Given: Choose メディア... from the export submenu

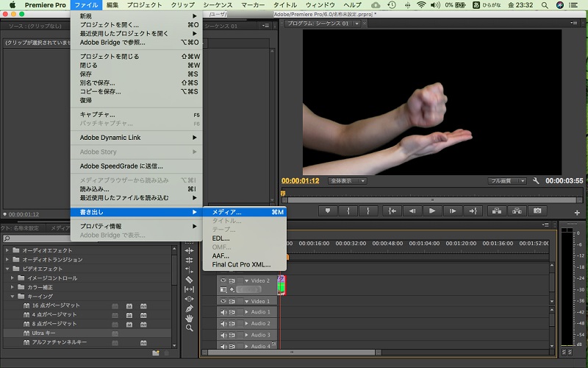Looking at the screenshot, I should click(x=226, y=212).
